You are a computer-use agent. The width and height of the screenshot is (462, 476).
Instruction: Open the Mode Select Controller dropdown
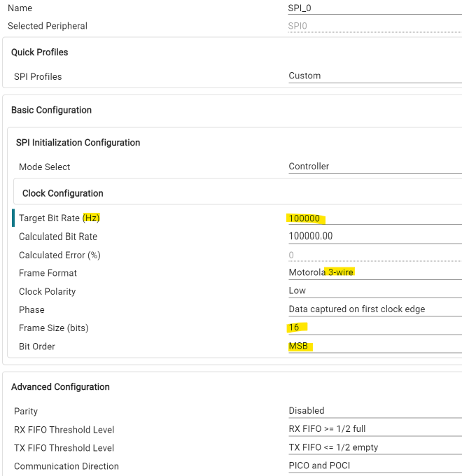pos(375,167)
